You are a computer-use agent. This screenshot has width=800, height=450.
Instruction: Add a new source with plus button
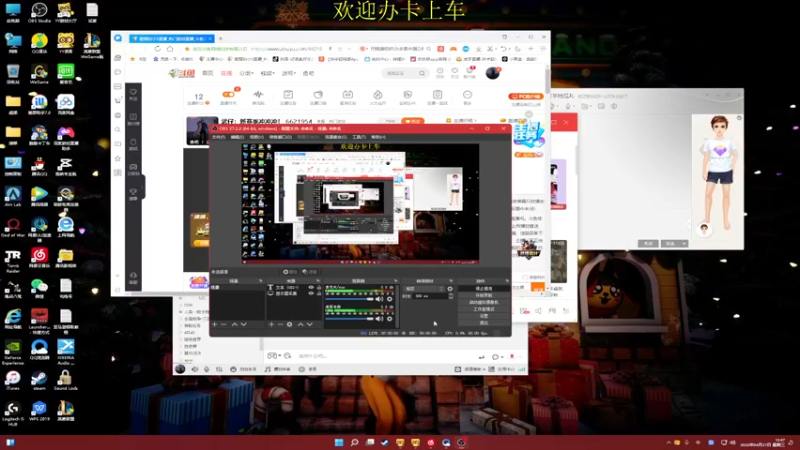(271, 324)
